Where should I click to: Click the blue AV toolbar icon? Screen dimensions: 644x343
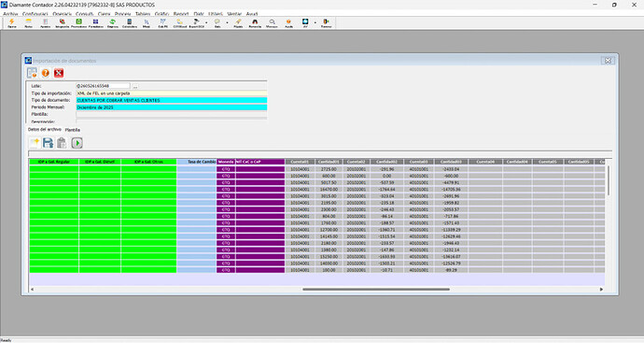click(305, 21)
